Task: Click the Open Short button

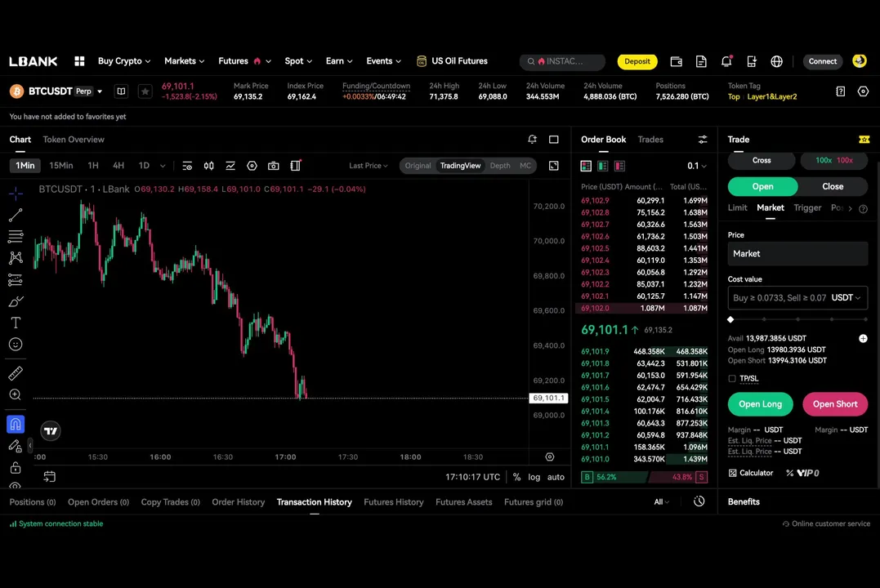Action: (x=834, y=404)
